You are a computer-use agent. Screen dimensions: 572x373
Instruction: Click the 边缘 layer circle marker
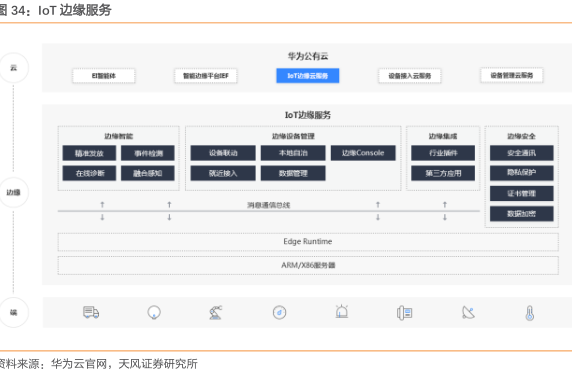(x=13, y=192)
